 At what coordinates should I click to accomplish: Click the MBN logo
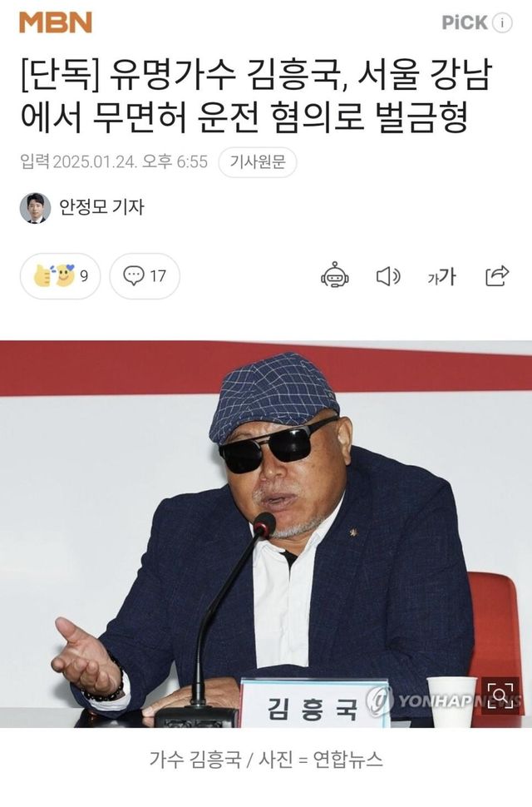(x=56, y=22)
